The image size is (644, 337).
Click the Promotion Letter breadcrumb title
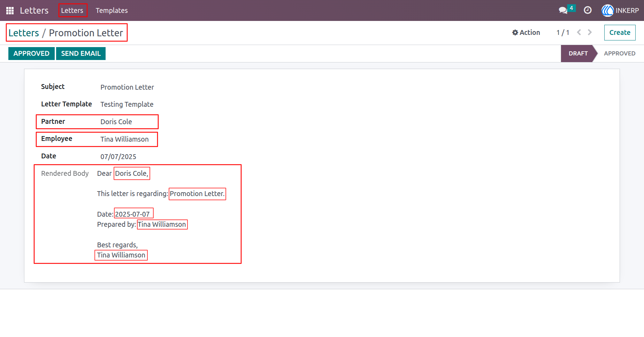click(86, 33)
